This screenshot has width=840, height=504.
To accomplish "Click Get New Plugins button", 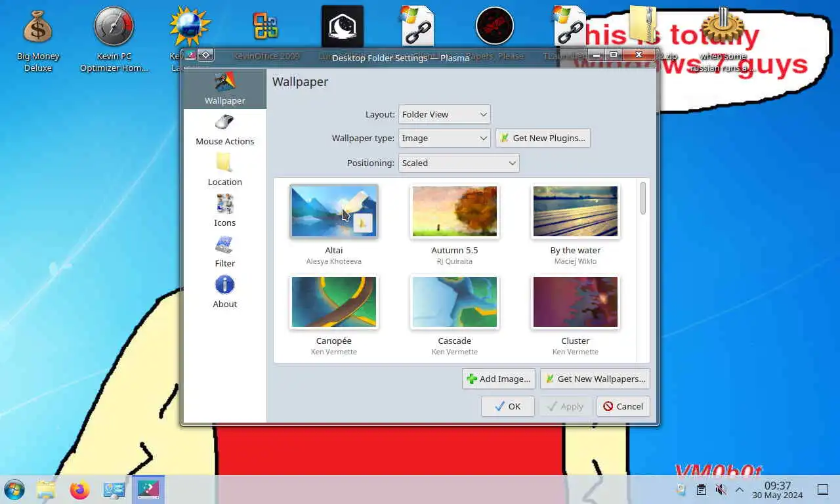I will [543, 138].
